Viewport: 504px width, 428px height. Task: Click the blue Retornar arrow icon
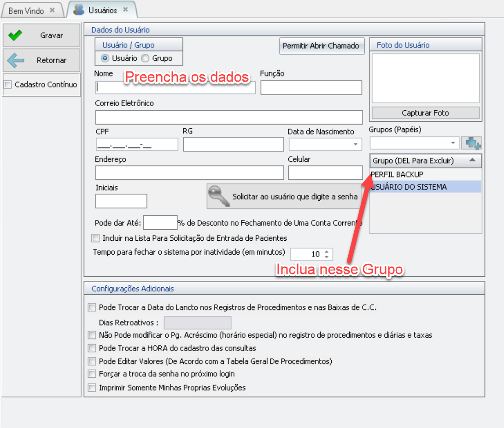point(16,60)
